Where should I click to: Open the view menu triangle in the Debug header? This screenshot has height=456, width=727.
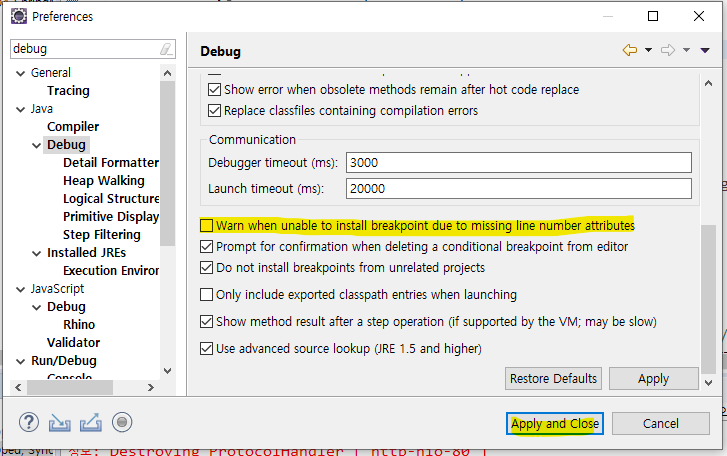point(705,50)
